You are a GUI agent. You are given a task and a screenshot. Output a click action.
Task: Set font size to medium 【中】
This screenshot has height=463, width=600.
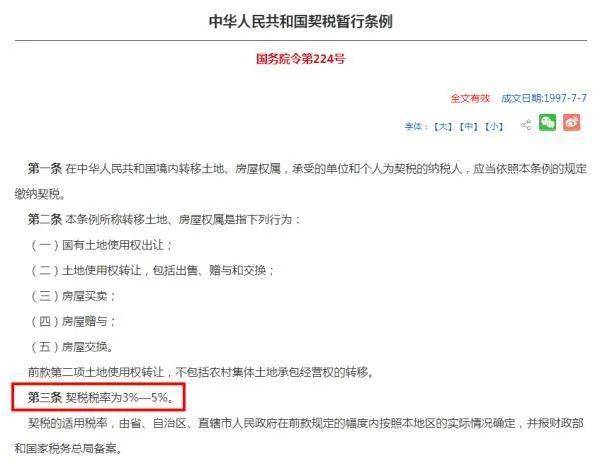click(x=468, y=126)
